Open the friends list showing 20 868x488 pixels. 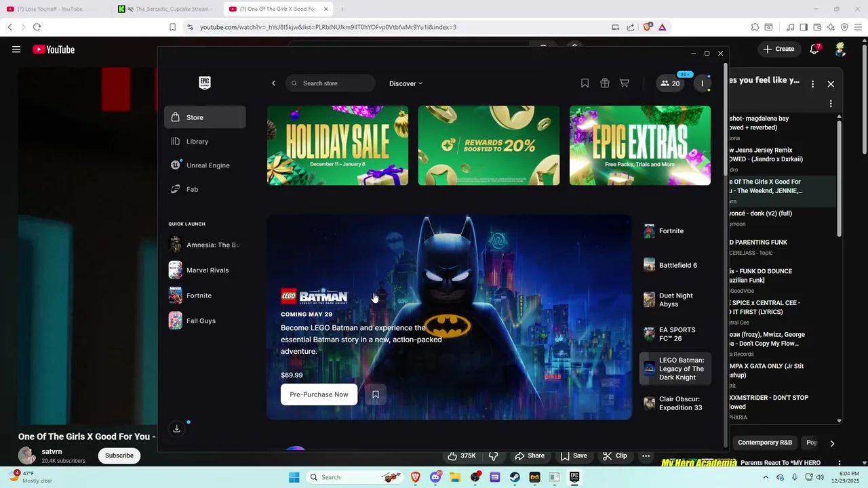tap(670, 83)
